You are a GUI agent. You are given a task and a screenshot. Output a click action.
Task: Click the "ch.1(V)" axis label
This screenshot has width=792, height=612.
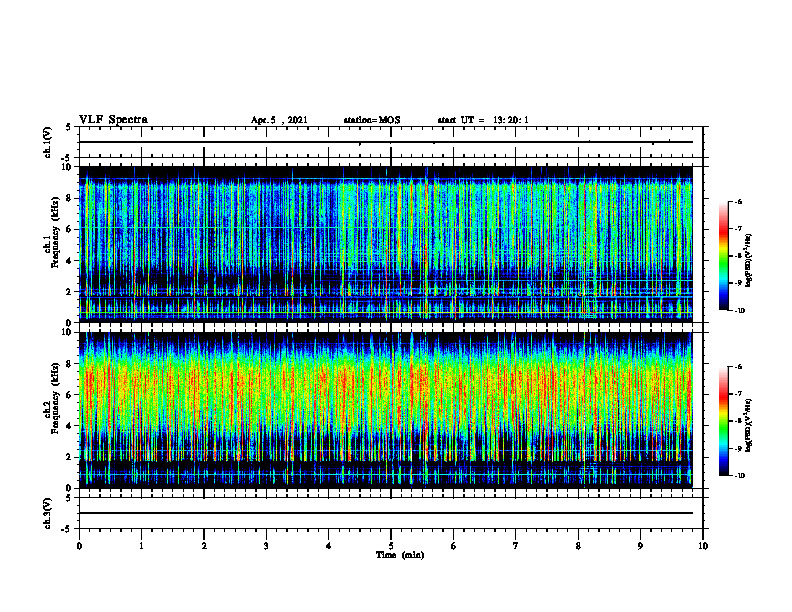click(x=48, y=142)
